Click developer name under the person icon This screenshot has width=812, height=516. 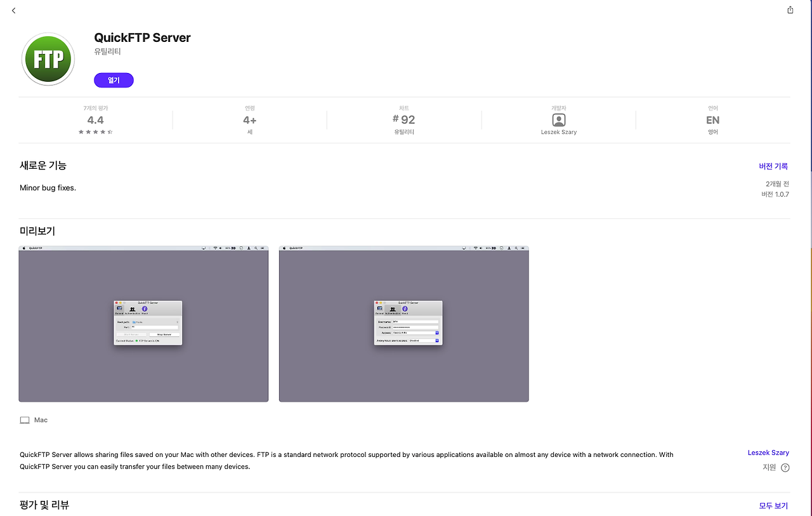pyautogui.click(x=558, y=132)
